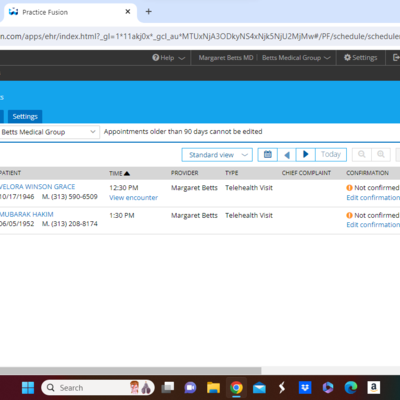Open a new browser tab
The height and width of the screenshot is (400, 400).
(149, 12)
